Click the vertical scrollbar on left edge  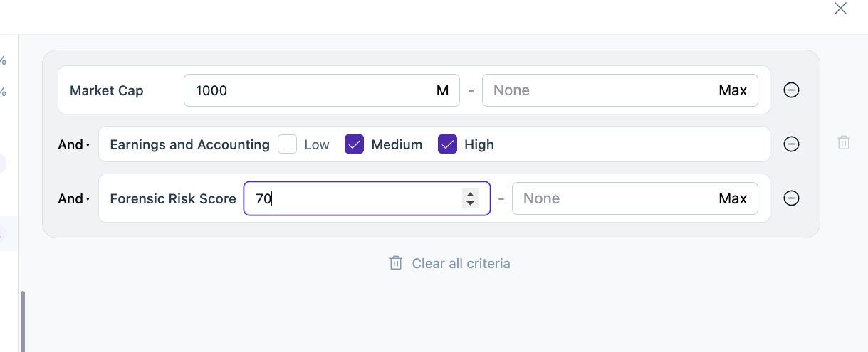pos(21,320)
